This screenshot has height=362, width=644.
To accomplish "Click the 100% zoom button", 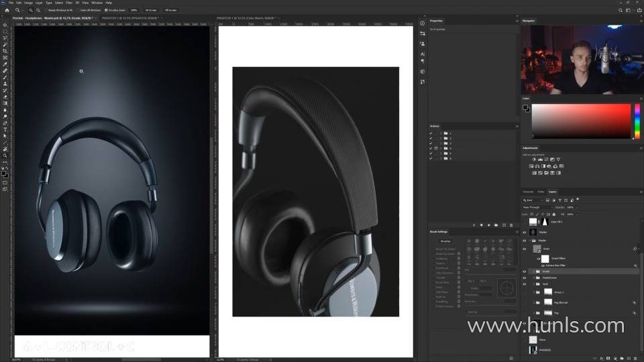I will pyautogui.click(x=134, y=10).
